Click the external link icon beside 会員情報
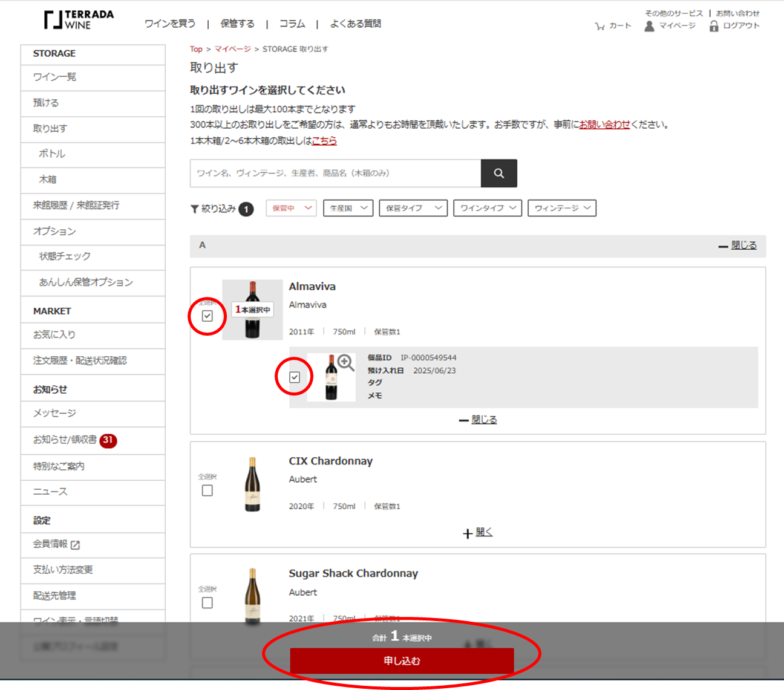This screenshot has width=784, height=690. point(75,545)
